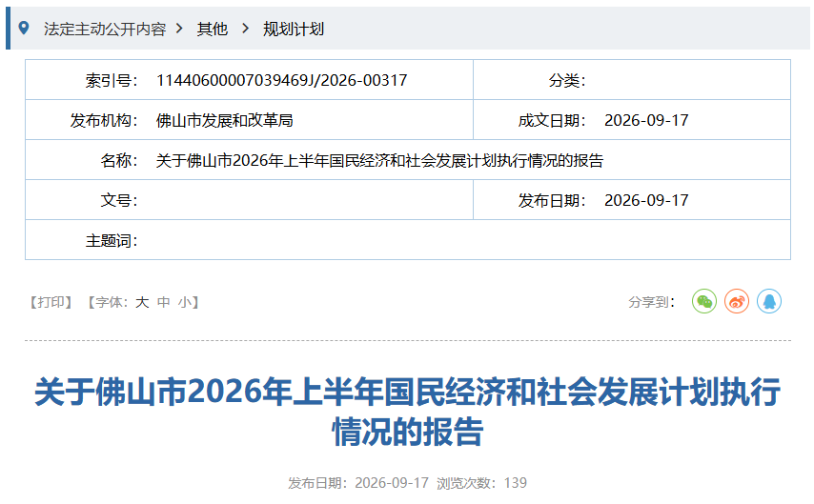This screenshot has width=814, height=504.
Task: Open 其他 breadcrumb link
Action: pos(213,30)
